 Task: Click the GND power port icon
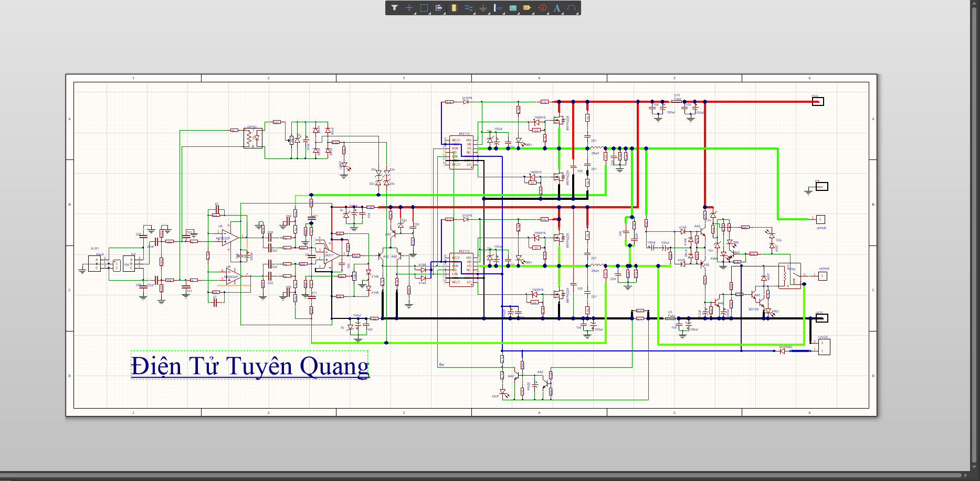click(x=483, y=8)
